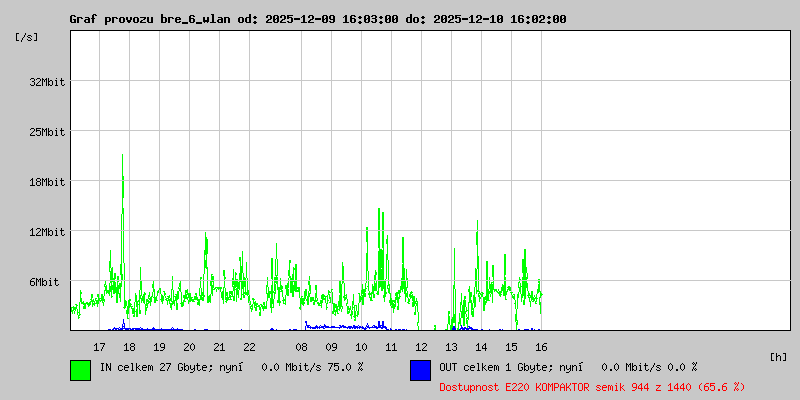This screenshot has height=400, width=800.
Task: Click the 12Mbit y-axis label
Action: click(x=47, y=232)
